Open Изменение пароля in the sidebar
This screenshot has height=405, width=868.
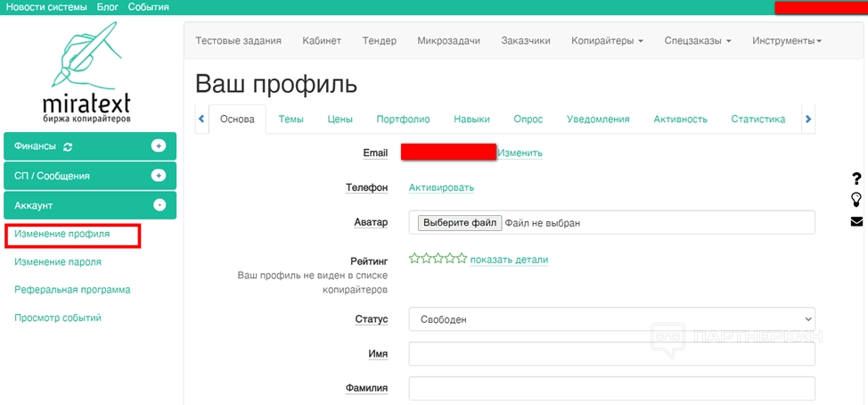tap(58, 262)
